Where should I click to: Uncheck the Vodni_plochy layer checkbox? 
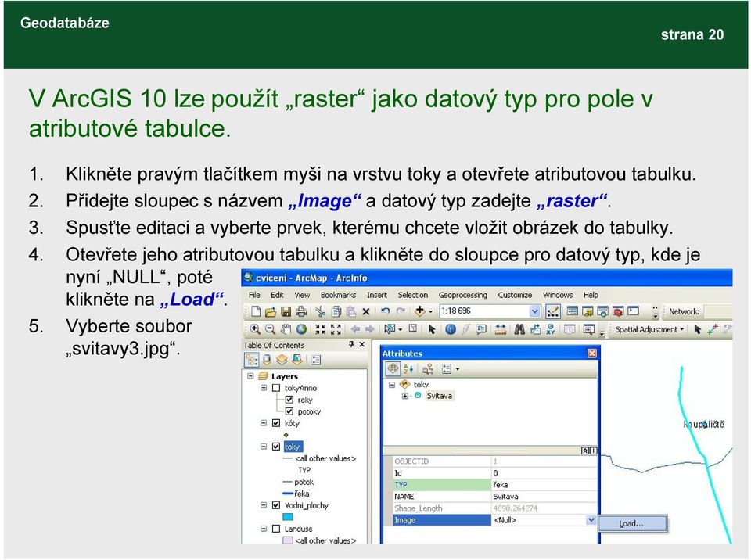[276, 505]
